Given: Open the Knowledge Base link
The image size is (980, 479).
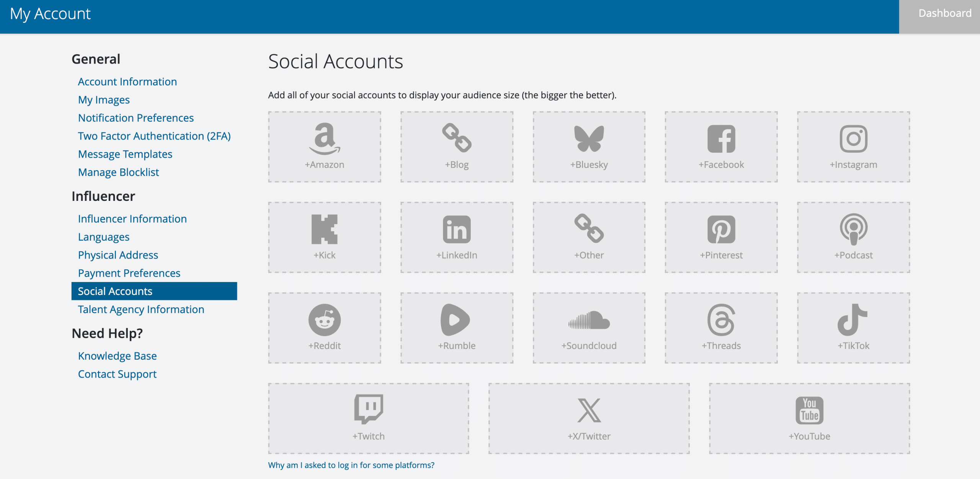Looking at the screenshot, I should (x=117, y=356).
